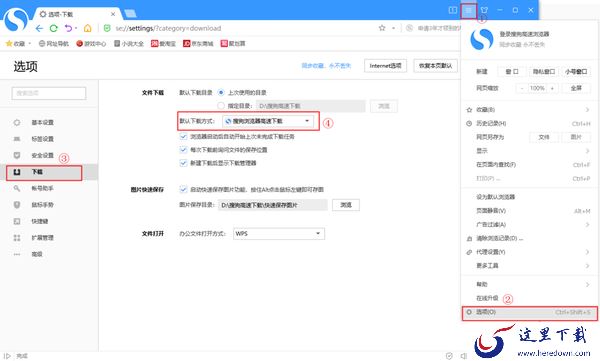The width and height of the screenshot is (600, 361).
Task: Click zoom minus button in menu
Action: point(522,88)
